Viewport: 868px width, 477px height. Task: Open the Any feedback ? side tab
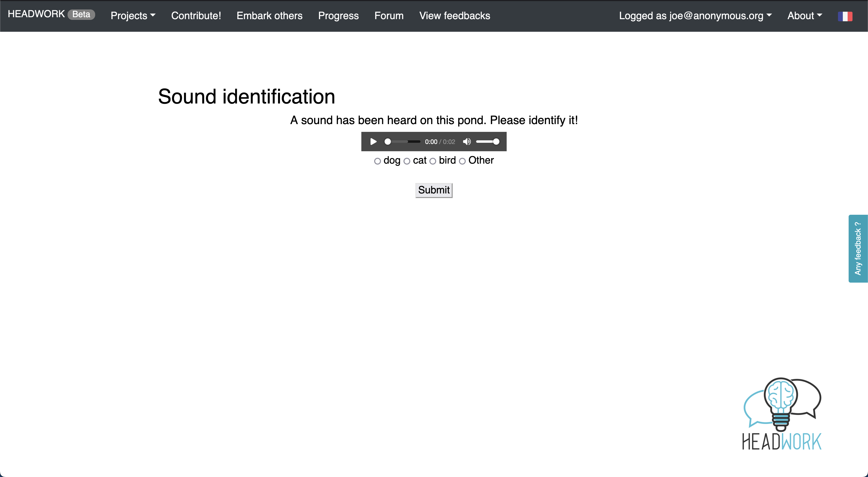(858, 249)
